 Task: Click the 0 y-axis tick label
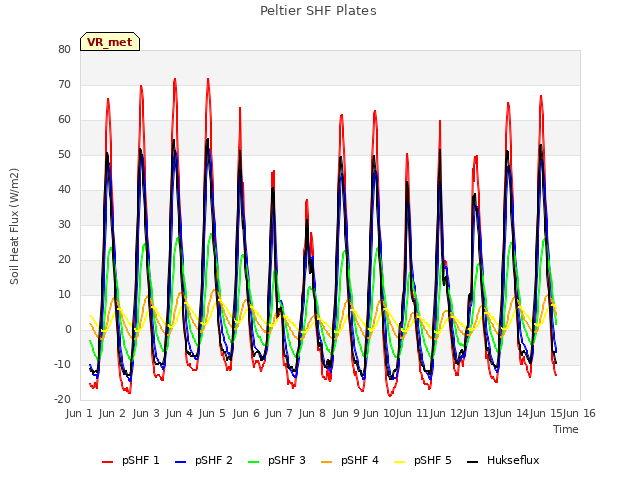pyautogui.click(x=68, y=330)
